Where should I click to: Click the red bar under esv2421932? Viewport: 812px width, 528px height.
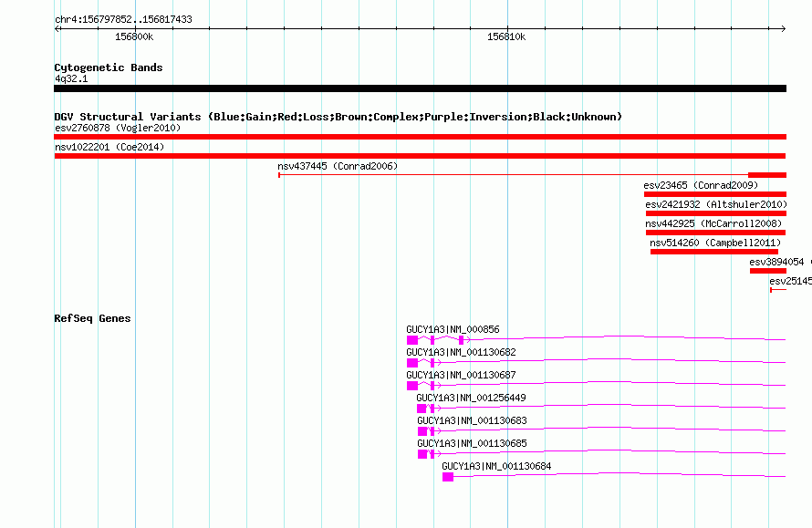pyautogui.click(x=716, y=213)
